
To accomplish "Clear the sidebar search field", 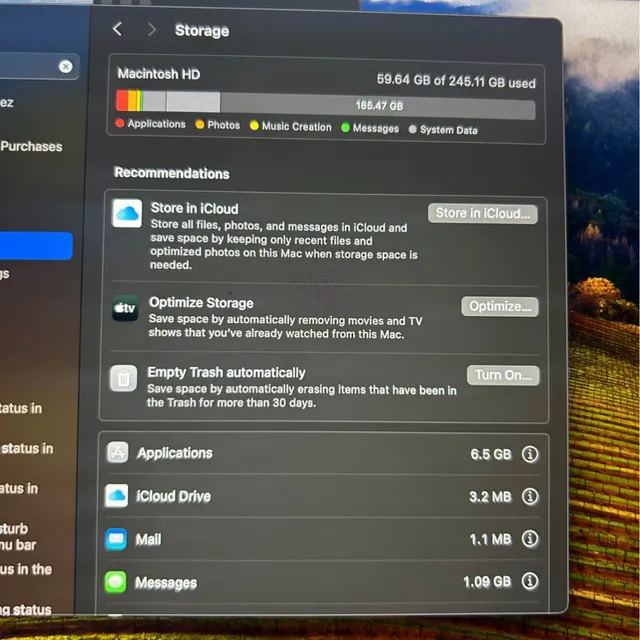I will click(x=65, y=67).
